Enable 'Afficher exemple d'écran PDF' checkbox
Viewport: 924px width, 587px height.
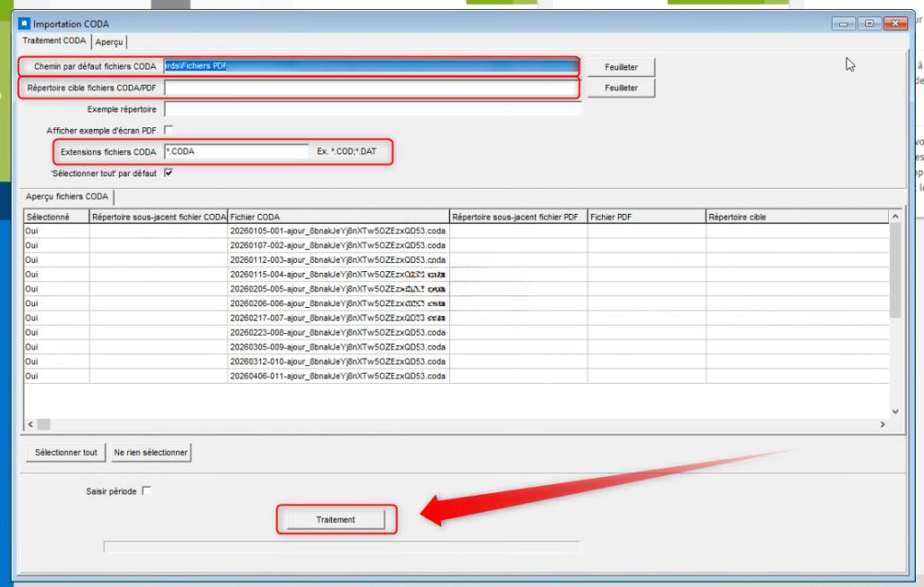point(169,130)
